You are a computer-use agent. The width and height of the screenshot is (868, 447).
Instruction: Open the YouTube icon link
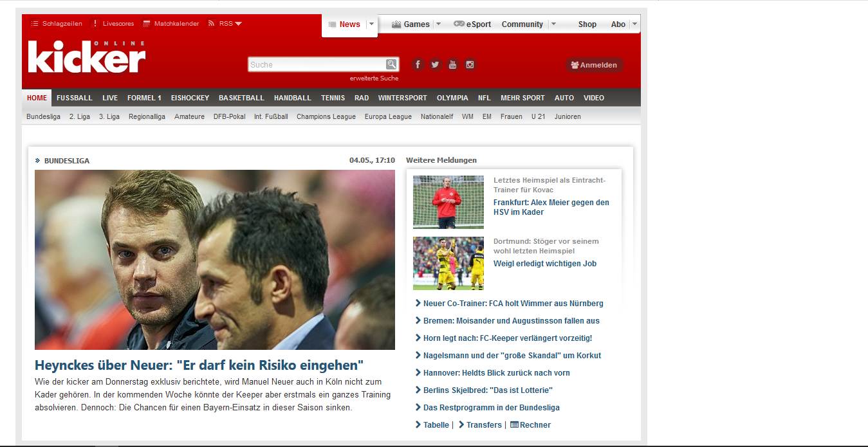(452, 64)
